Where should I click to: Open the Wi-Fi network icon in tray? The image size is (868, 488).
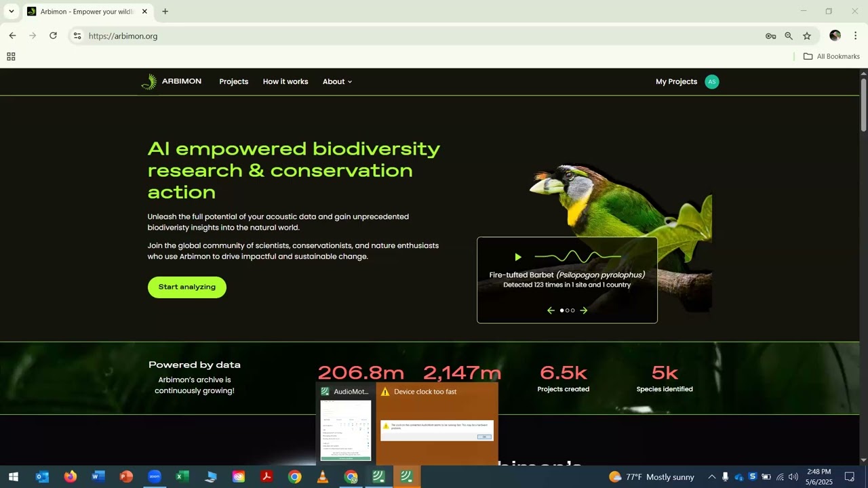pos(780,477)
